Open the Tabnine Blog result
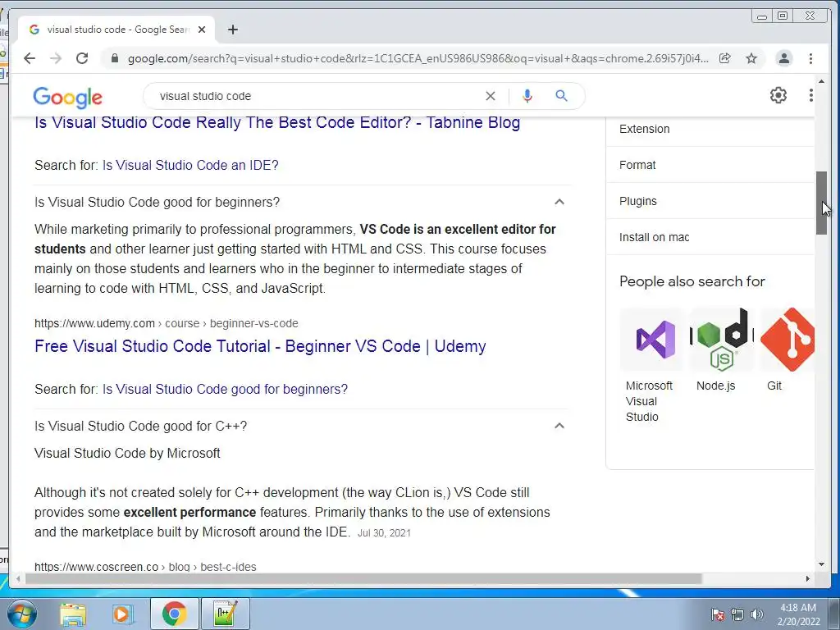Screen dimensions: 840x630 pyautogui.click(x=277, y=123)
